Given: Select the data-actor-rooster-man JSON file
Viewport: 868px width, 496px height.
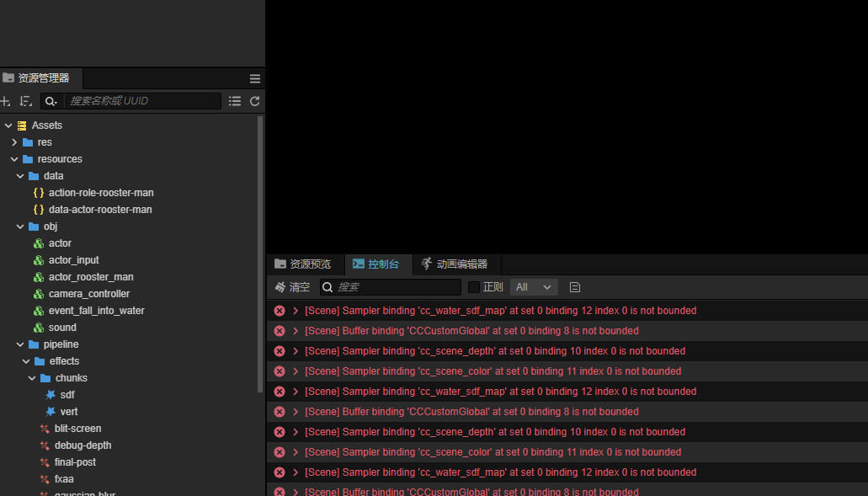Looking at the screenshot, I should [100, 209].
